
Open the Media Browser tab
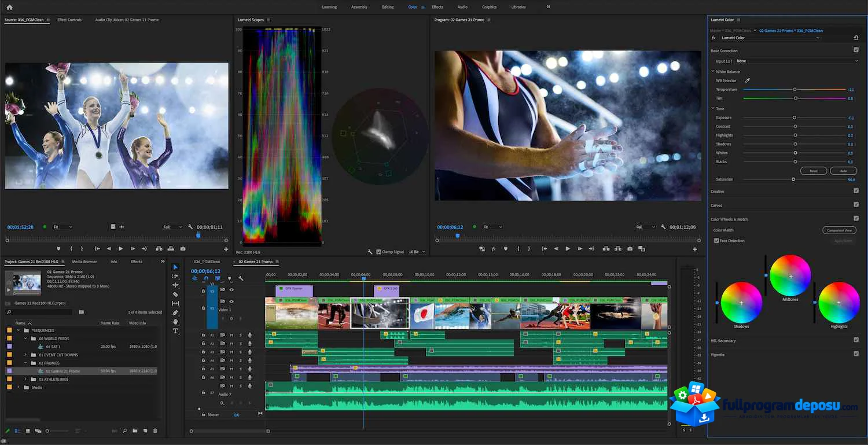[84, 262]
